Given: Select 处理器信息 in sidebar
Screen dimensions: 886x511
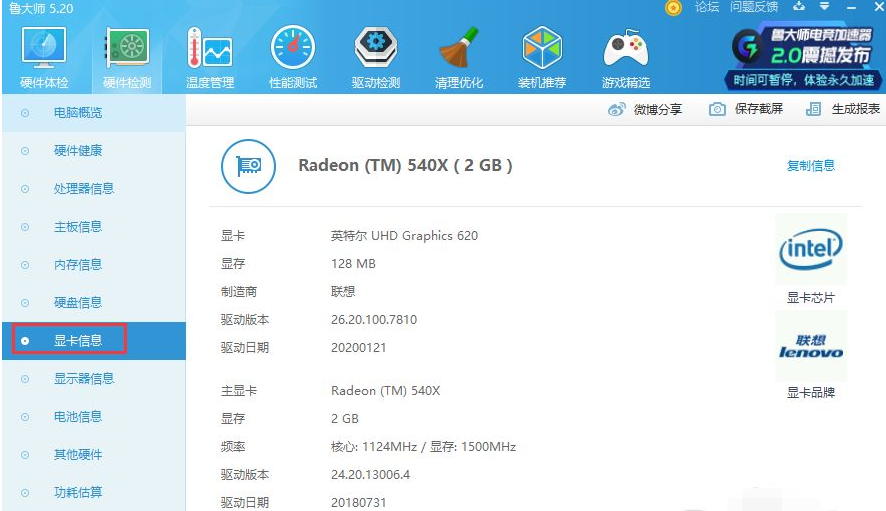Looking at the screenshot, I should coord(94,189).
